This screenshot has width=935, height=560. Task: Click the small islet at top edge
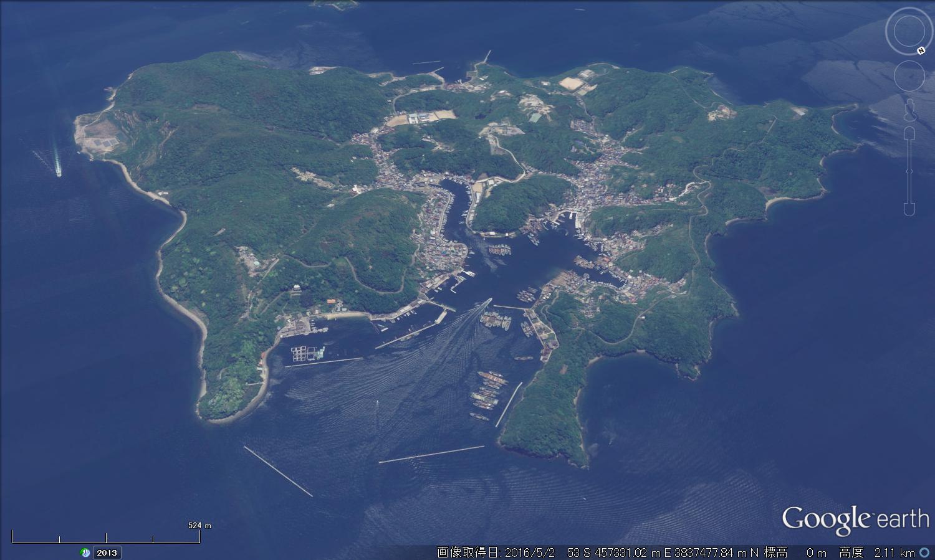335,4
